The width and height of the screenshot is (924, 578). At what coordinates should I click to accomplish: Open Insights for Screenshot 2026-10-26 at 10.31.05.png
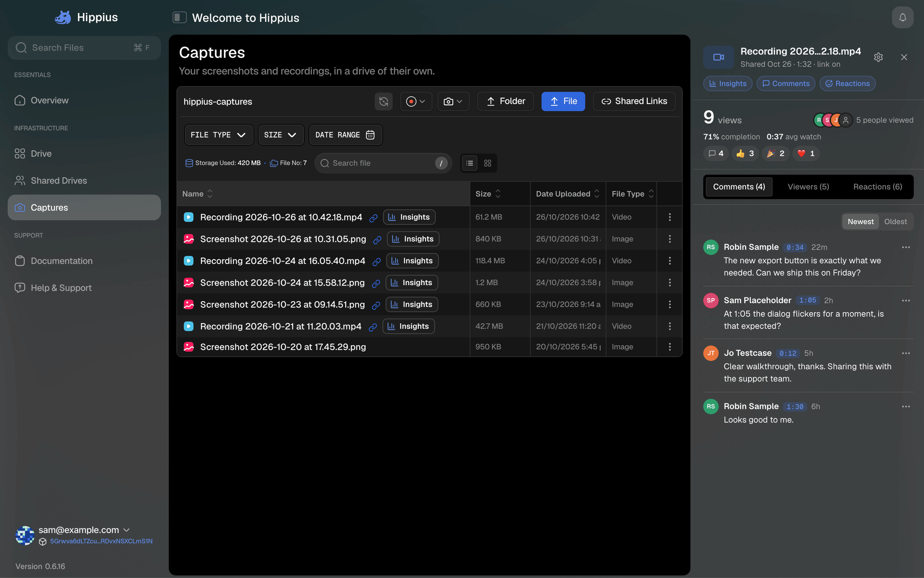tap(413, 239)
